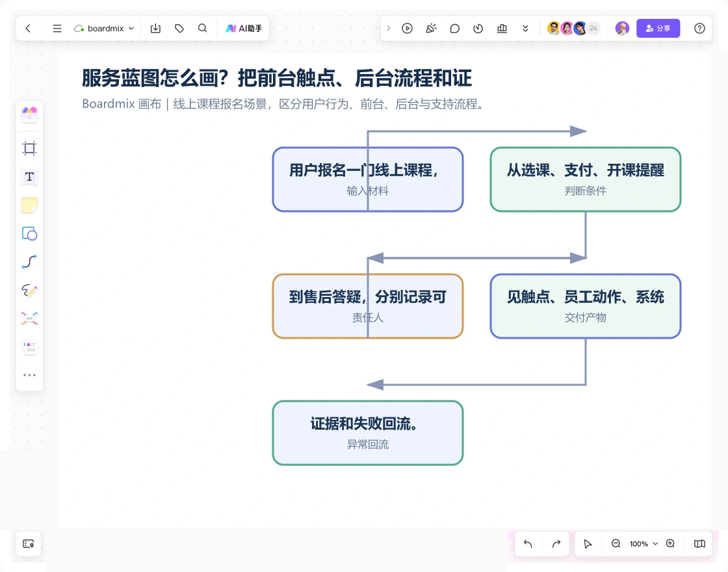Select the 从选课、支付、开课提醒 node
Screen dimensions: 728x572
586,179
